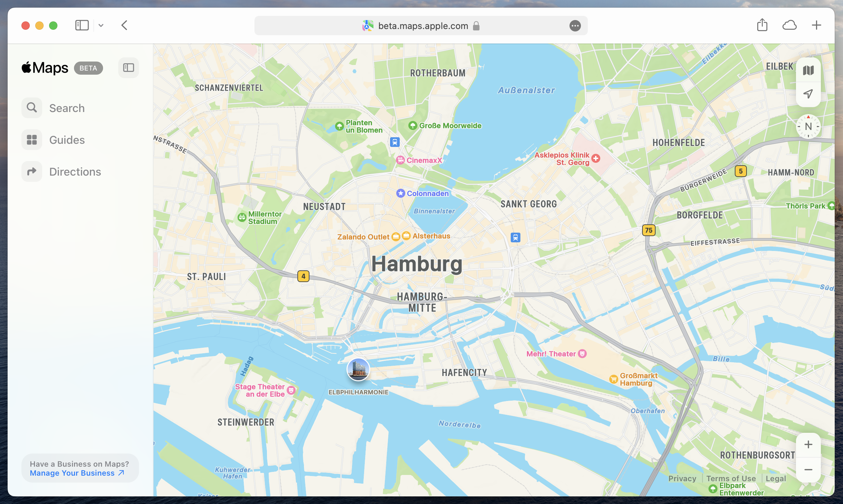
Task: Go back with Safari back arrow
Action: point(124,25)
